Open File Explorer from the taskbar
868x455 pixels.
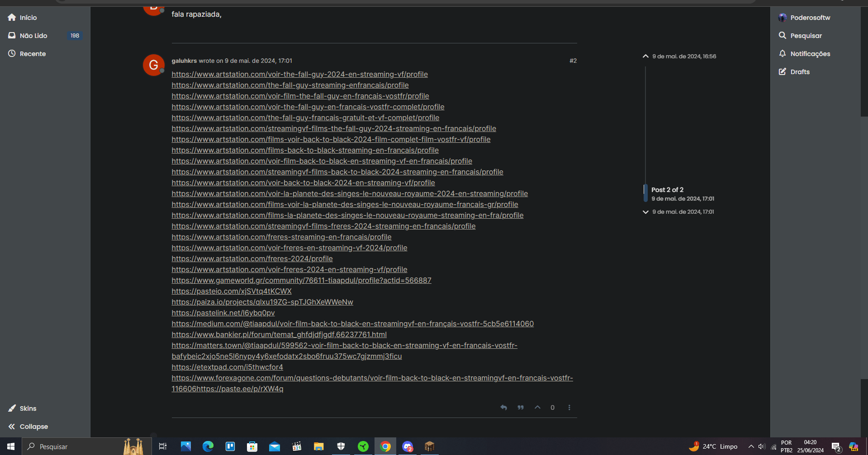click(319, 446)
